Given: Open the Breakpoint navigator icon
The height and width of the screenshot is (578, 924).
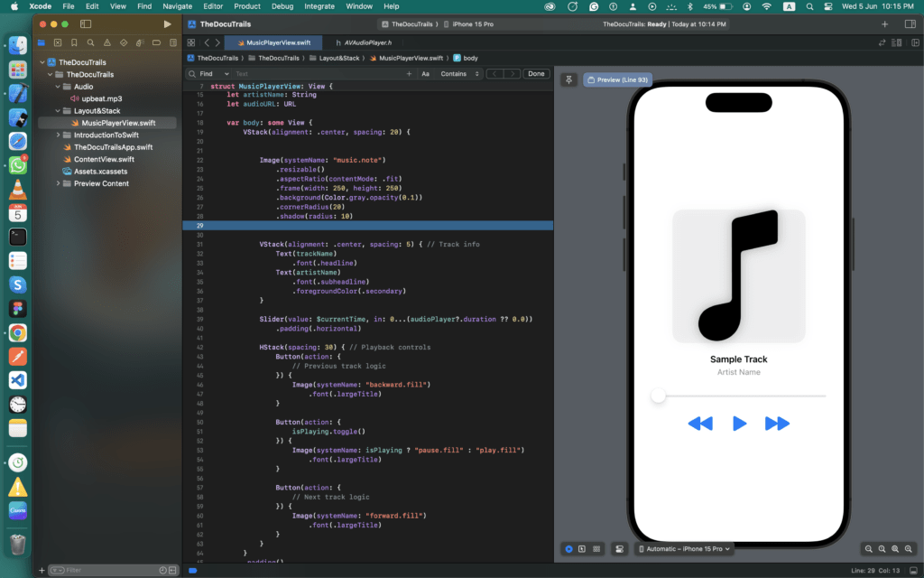Looking at the screenshot, I should pos(157,42).
